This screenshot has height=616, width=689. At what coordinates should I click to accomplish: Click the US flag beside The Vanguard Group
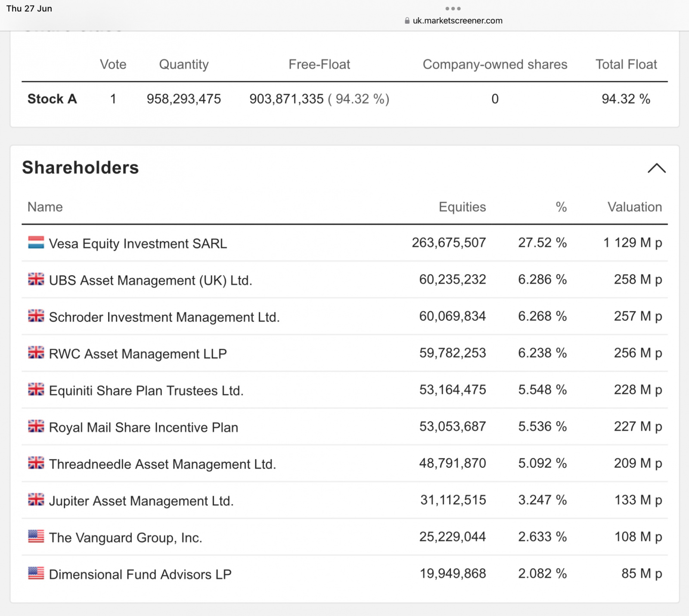click(36, 537)
